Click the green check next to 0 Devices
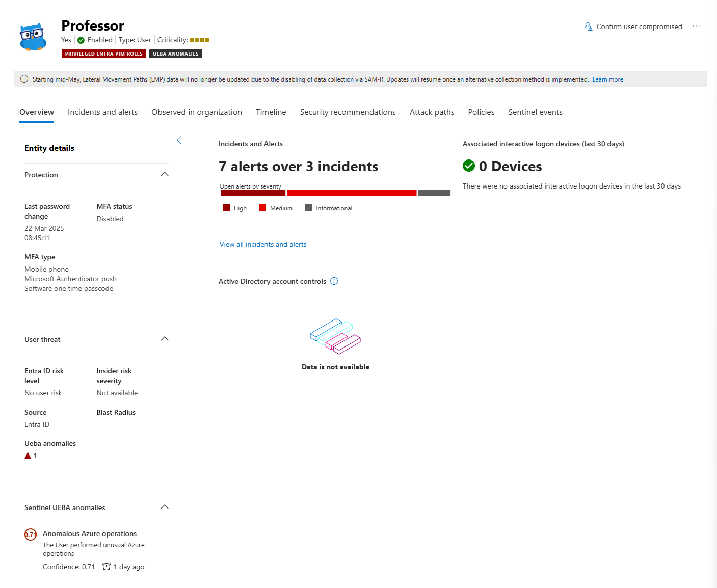The width and height of the screenshot is (717, 588). point(469,166)
